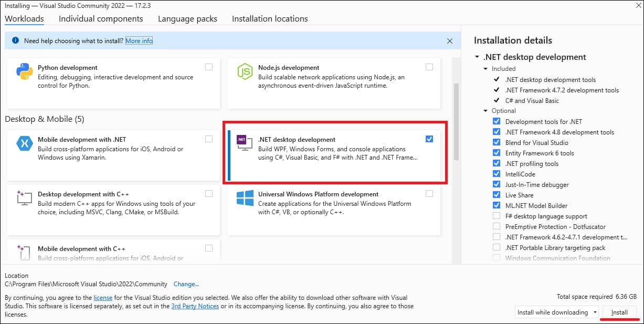The width and height of the screenshot is (644, 324).
Task: Open the Install while downloading dropdown
Action: (x=557, y=312)
